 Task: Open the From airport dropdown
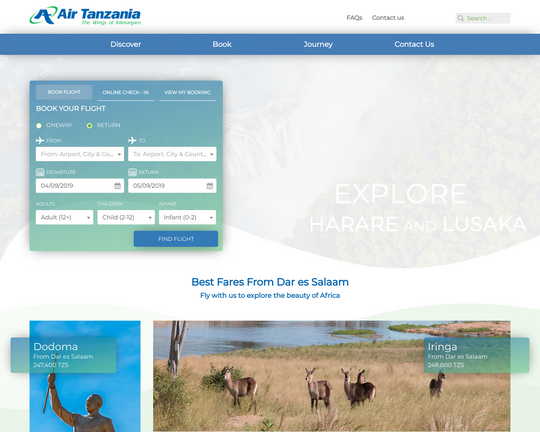(80, 154)
